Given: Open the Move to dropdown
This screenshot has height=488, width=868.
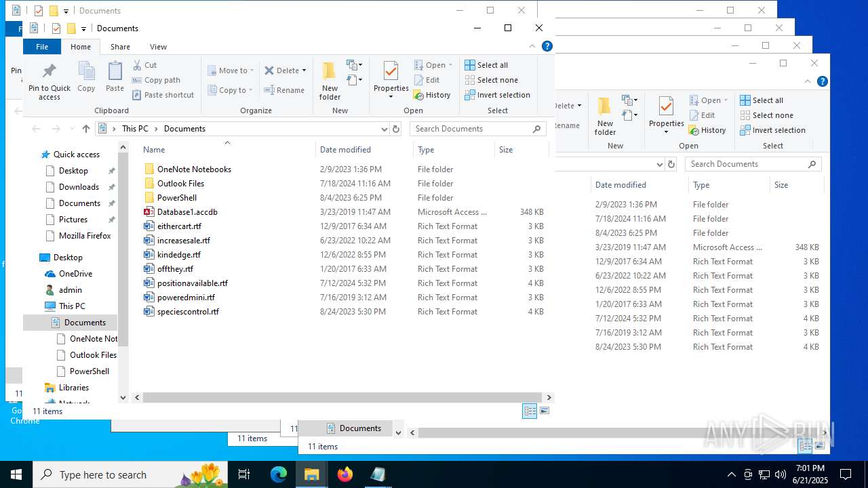Looking at the screenshot, I should coord(231,70).
